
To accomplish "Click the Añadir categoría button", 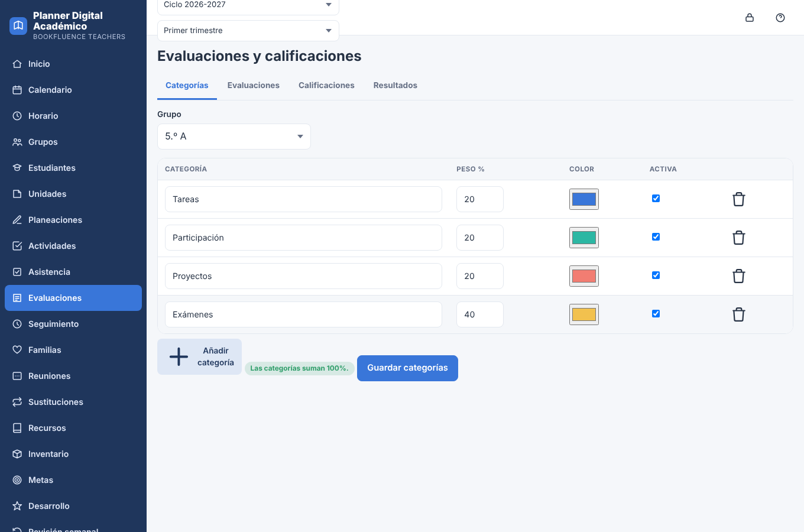I will (x=200, y=356).
